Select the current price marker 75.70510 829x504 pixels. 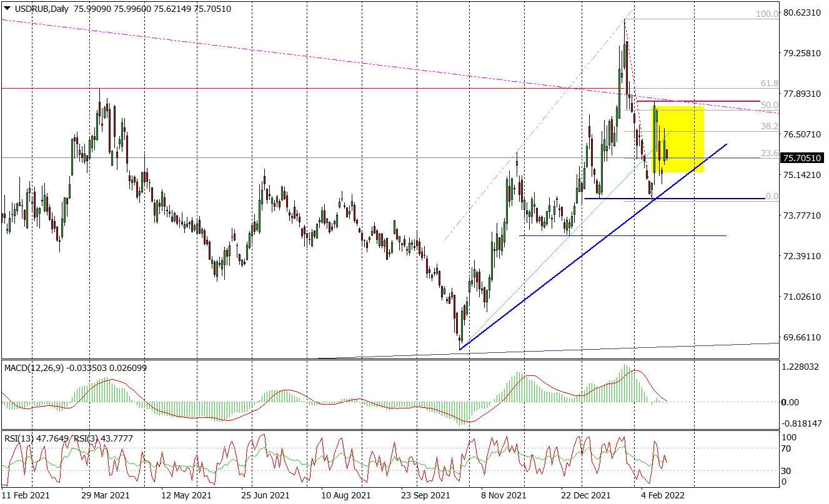tap(802, 158)
